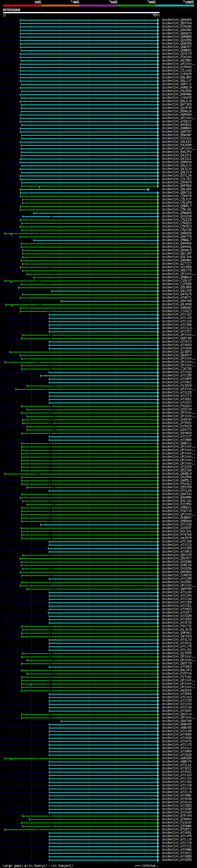Viewport: 197px width, 868px height.
Task: Select hit label UniRef100_Q4H4A4
Action: tap(177, 243)
